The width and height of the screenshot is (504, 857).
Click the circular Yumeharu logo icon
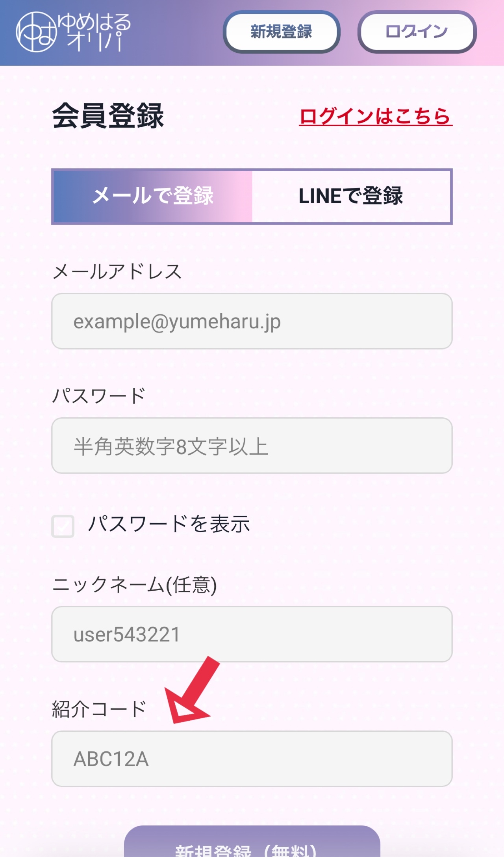(35, 32)
